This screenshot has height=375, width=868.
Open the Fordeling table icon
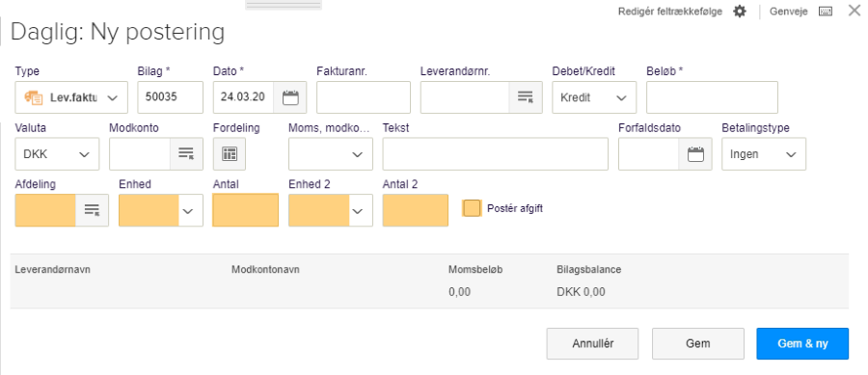tap(230, 154)
